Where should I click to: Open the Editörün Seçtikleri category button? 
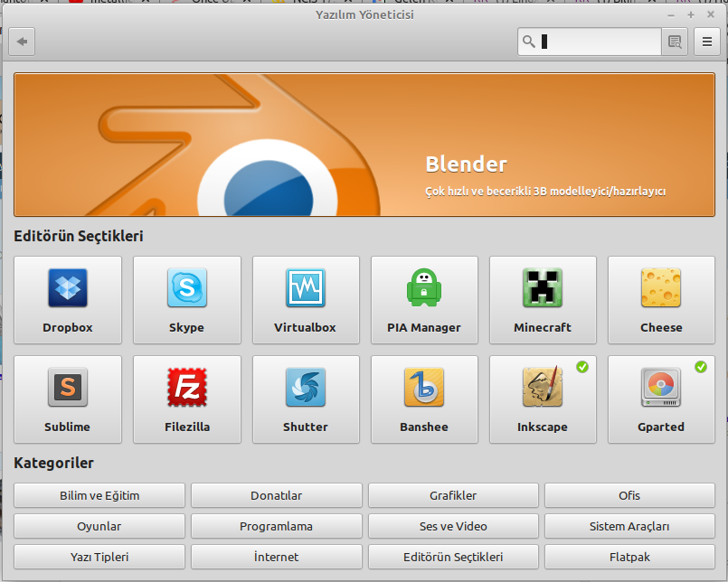coord(453,557)
